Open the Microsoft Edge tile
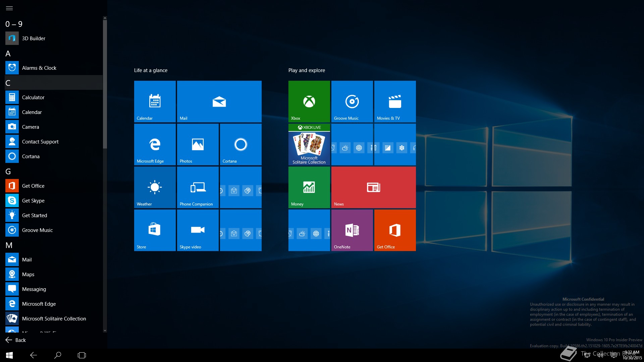 [155, 144]
